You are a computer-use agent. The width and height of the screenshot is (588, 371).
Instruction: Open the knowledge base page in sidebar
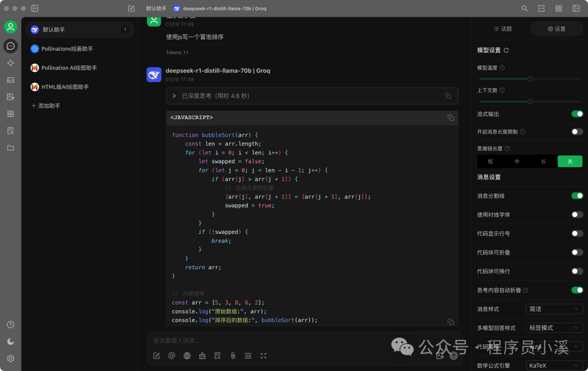pyautogui.click(x=10, y=131)
